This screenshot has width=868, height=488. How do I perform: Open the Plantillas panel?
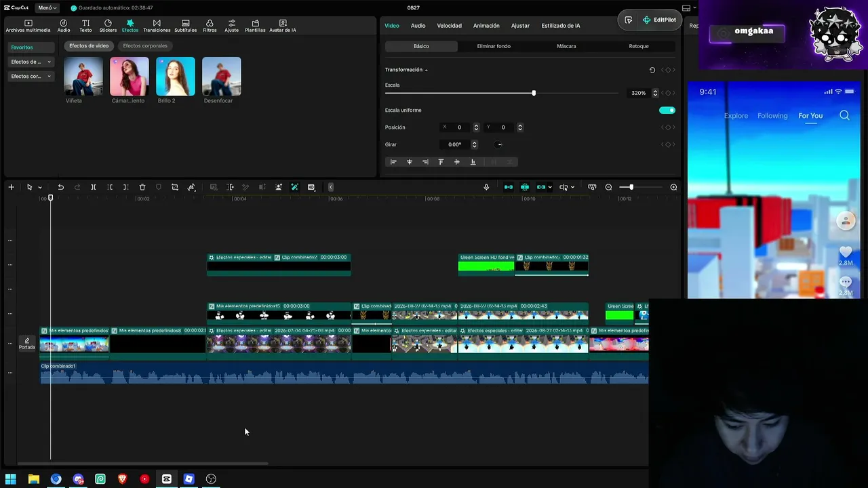click(255, 26)
